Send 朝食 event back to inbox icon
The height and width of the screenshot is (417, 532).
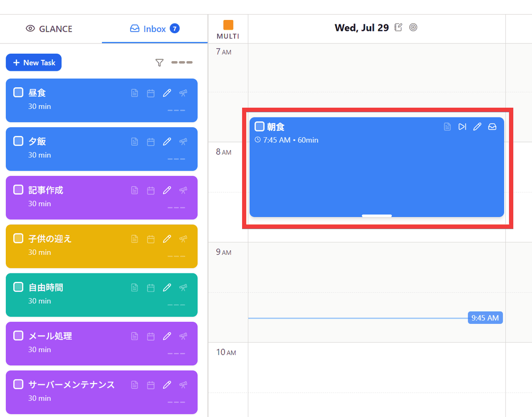tap(492, 127)
